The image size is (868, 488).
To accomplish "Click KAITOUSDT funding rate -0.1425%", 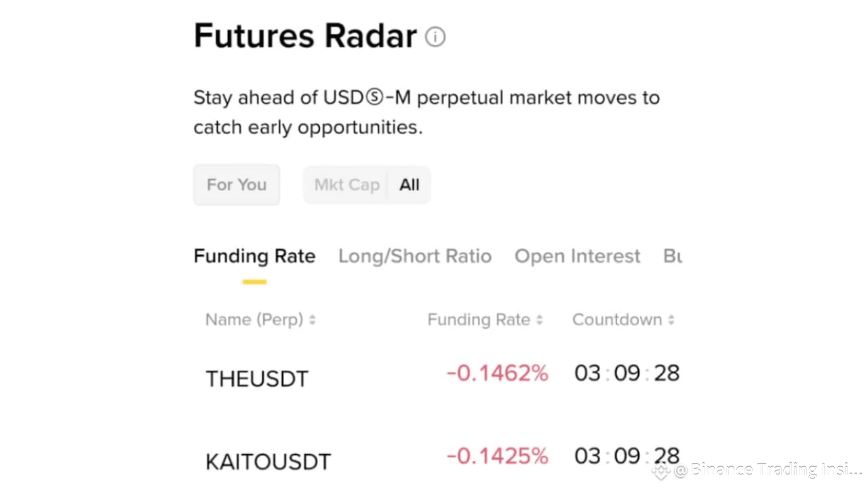I will tap(497, 456).
